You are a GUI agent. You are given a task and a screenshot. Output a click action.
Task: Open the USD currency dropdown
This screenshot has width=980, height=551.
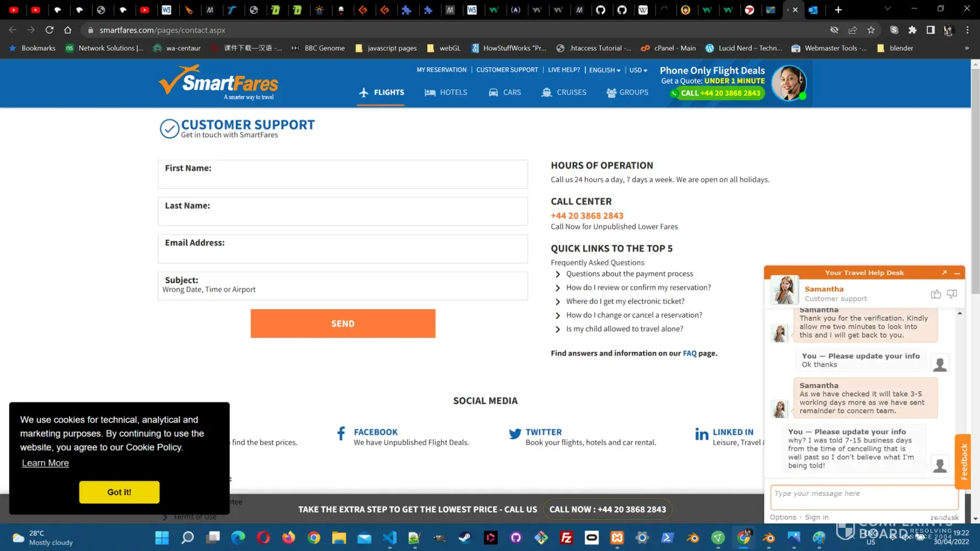(x=638, y=70)
